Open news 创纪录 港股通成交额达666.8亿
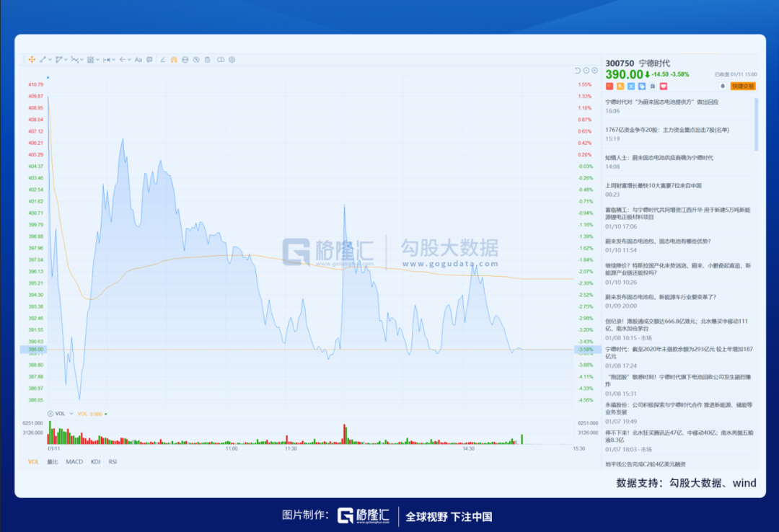779x532 pixels. coord(677,325)
